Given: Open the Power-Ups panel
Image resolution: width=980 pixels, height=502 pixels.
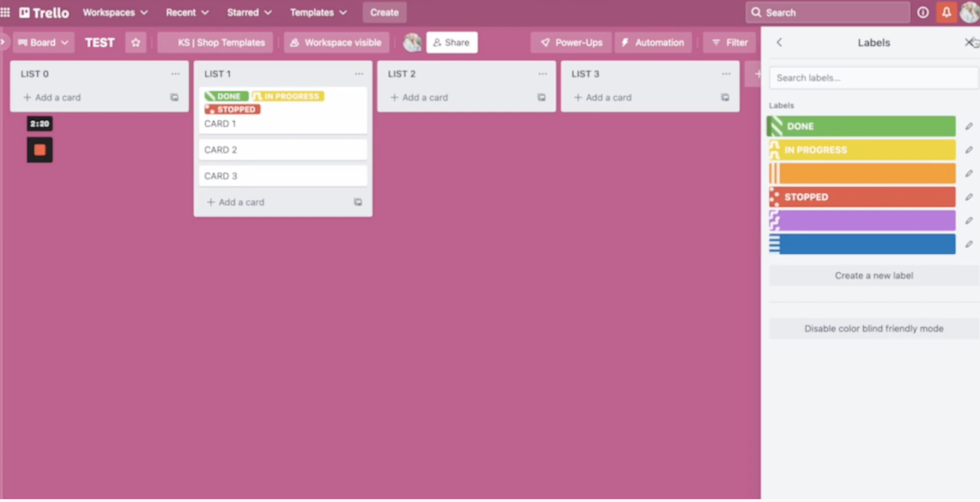Looking at the screenshot, I should pyautogui.click(x=571, y=42).
